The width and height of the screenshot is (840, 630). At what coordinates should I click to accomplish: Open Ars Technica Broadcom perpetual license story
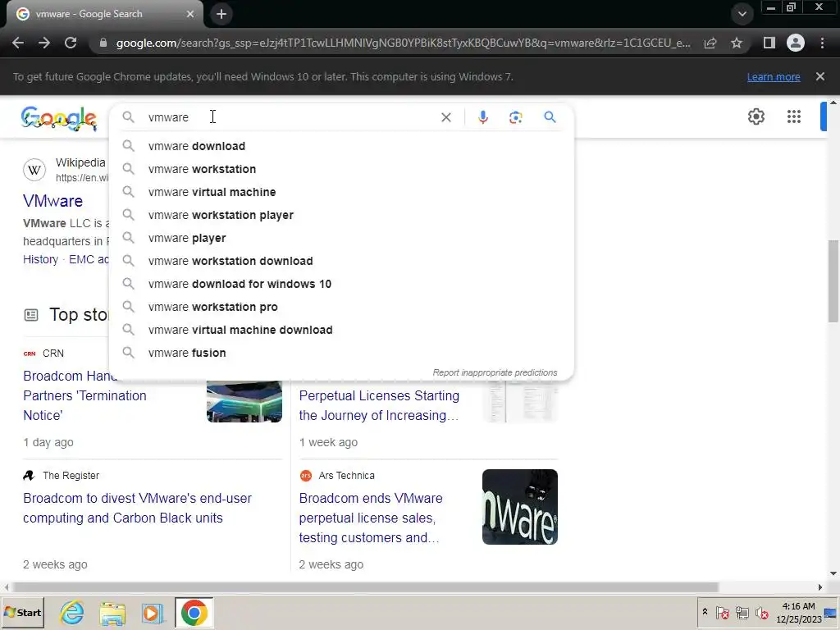point(371,518)
